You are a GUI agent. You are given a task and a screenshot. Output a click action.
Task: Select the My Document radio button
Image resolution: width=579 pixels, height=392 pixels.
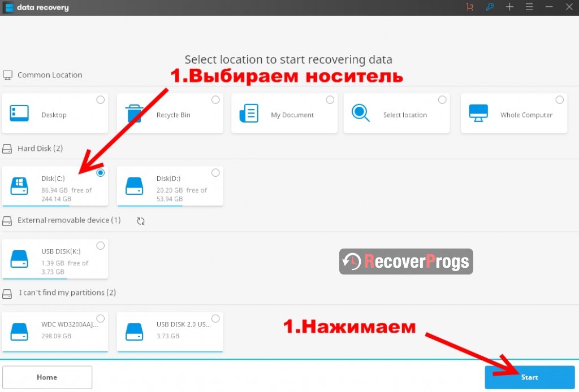click(330, 100)
